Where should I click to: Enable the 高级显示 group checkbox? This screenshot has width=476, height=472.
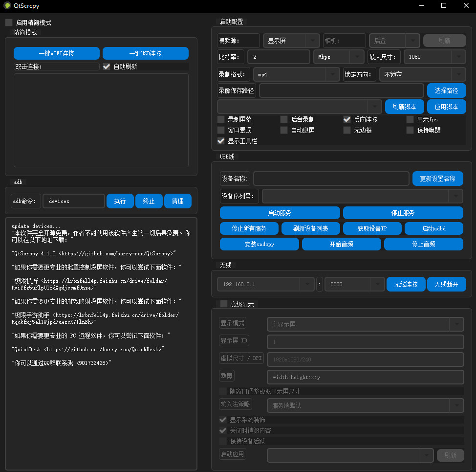point(224,304)
